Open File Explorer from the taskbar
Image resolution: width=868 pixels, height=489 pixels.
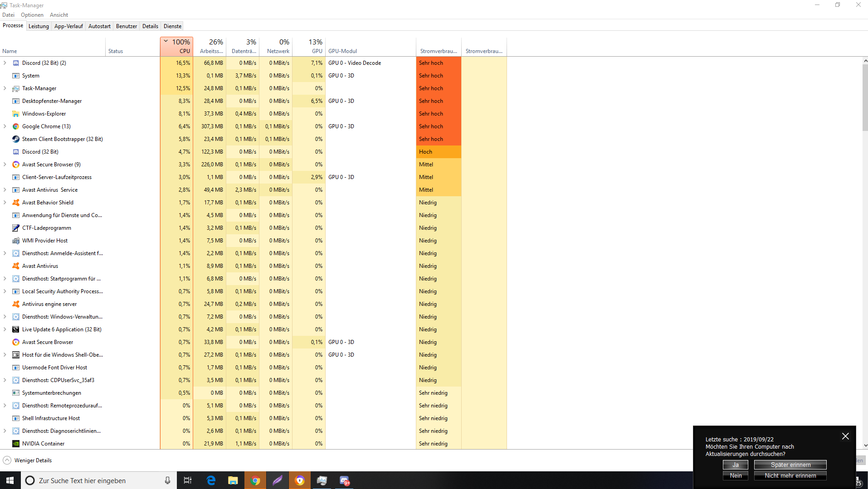pyautogui.click(x=233, y=480)
